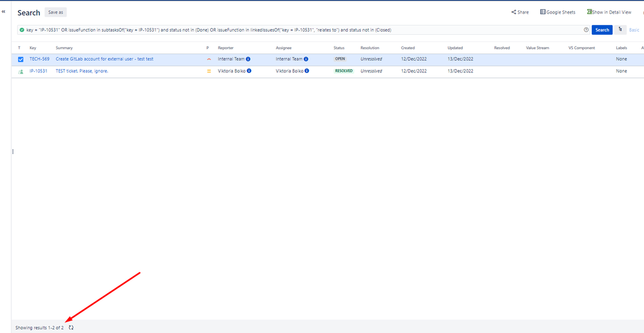This screenshot has width=644, height=333.
Task: Click the info icon next to Assignee Viktoria Boiko
Action: click(307, 71)
